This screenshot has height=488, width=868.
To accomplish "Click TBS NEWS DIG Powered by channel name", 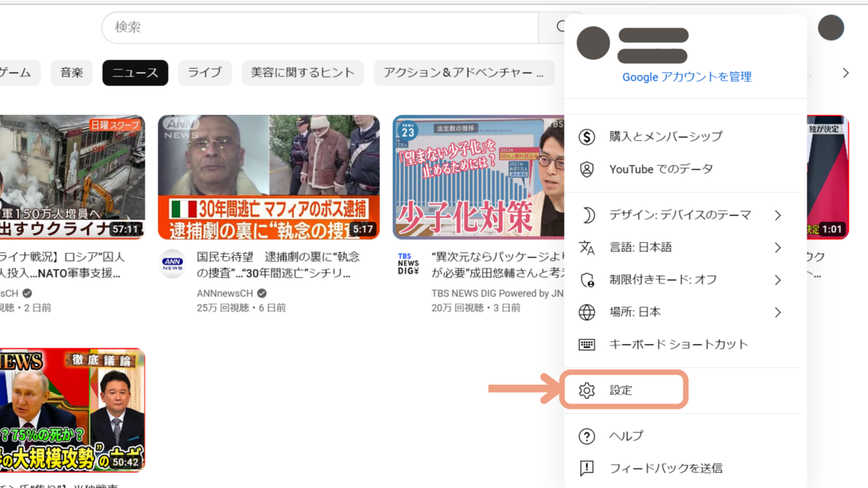I will click(498, 294).
